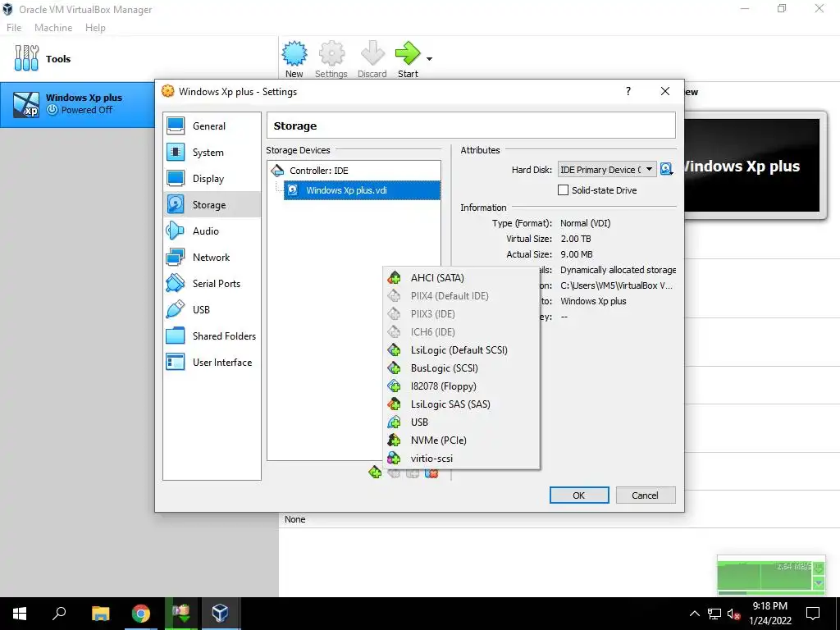Open Shared Folders settings category
This screenshot has width=840, height=630.
[x=212, y=336]
